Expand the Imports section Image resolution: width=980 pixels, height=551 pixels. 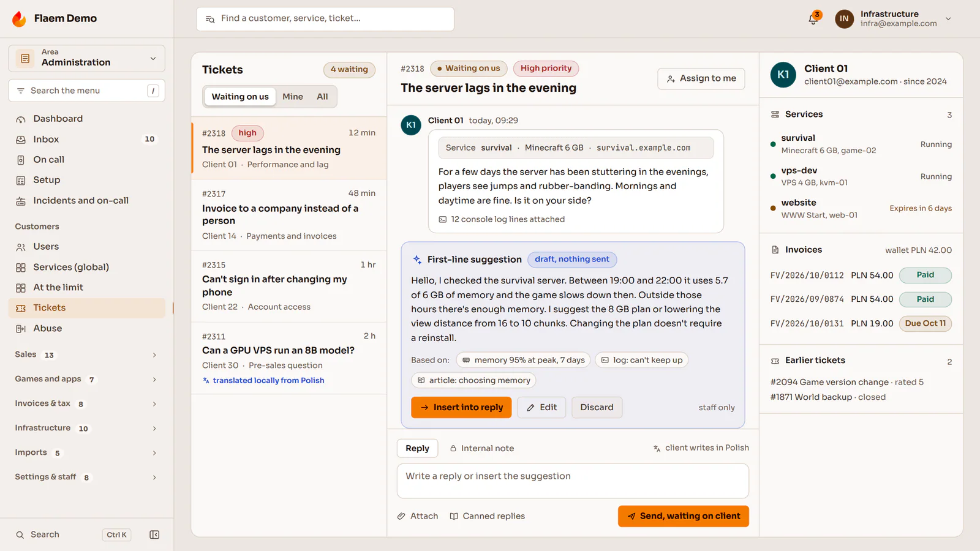[87, 452]
